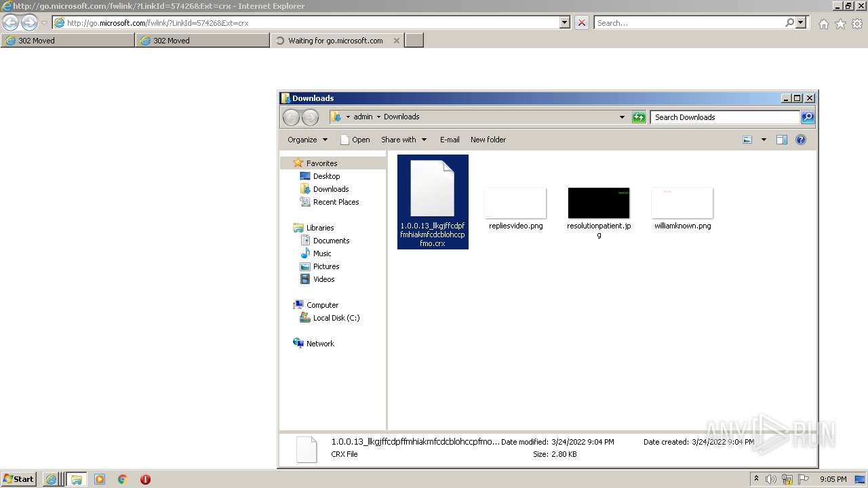Open the Organize menu
Viewport: 868px width, 488px height.
coord(307,140)
